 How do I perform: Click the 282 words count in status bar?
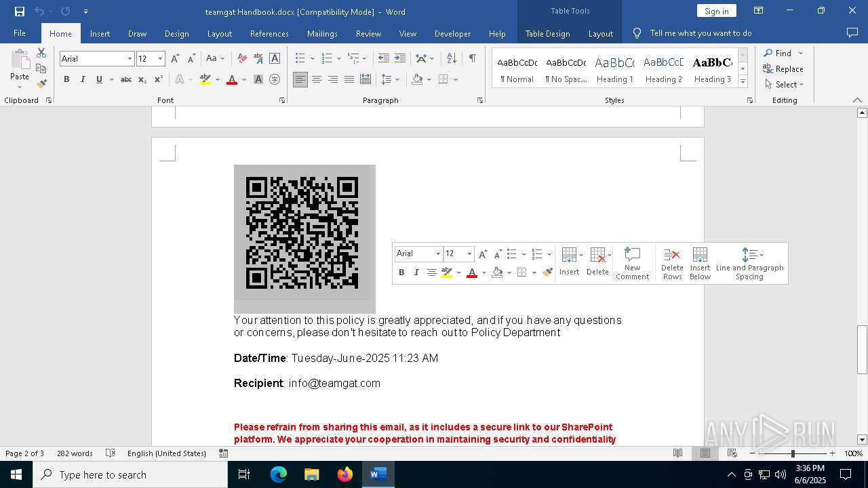tap(75, 453)
